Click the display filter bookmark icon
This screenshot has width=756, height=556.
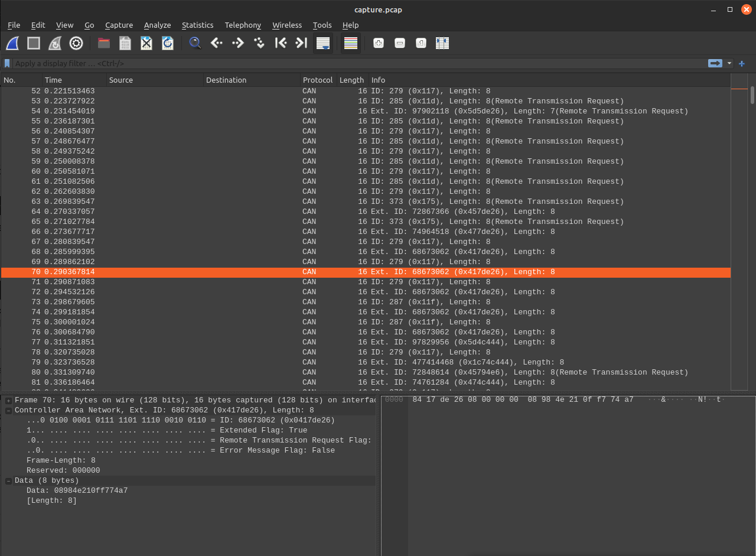[x=7, y=63]
